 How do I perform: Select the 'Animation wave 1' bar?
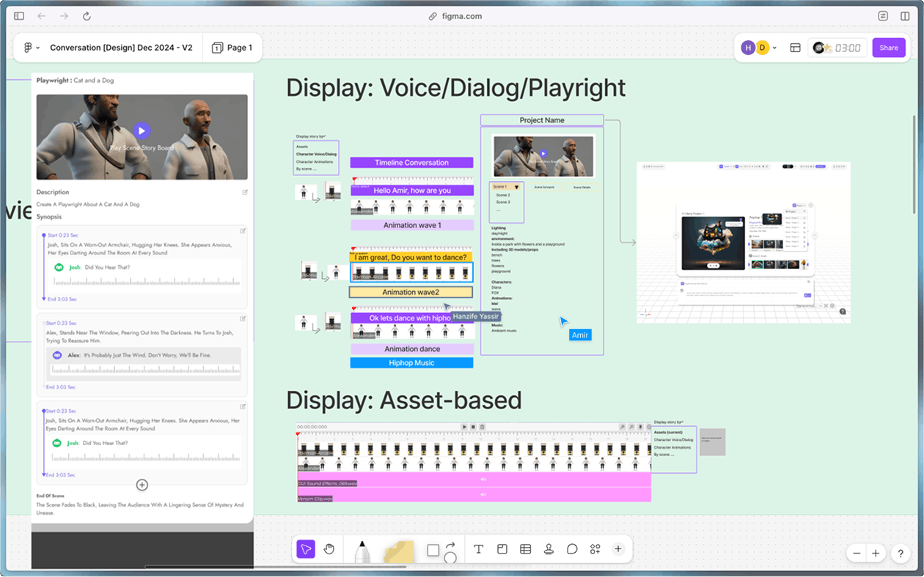411,225
